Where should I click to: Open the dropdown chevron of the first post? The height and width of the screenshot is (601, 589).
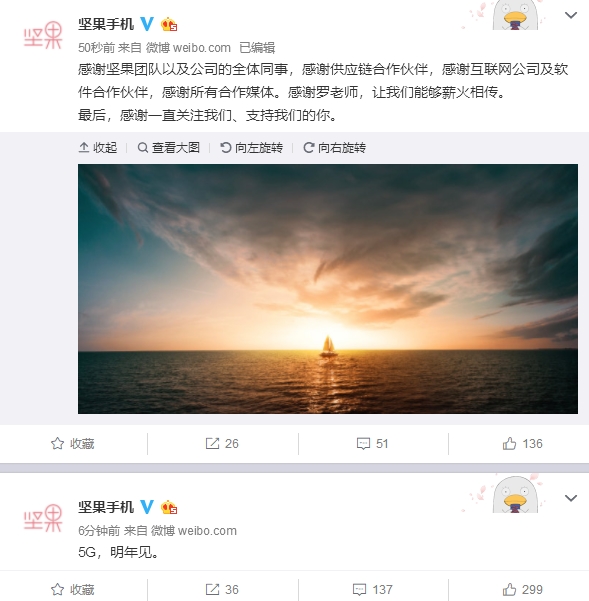(571, 15)
